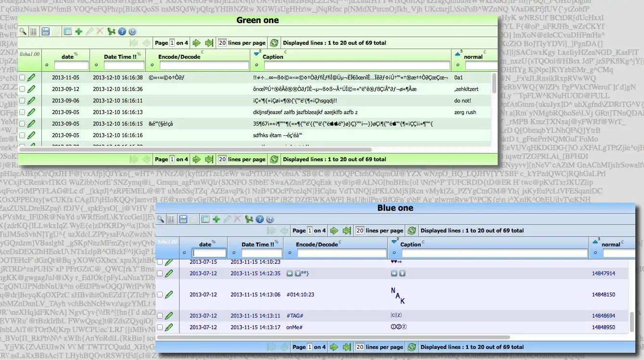The height and width of the screenshot is (360, 644).
Task: Click the table grid view icon in Blue one
Action: click(206, 219)
